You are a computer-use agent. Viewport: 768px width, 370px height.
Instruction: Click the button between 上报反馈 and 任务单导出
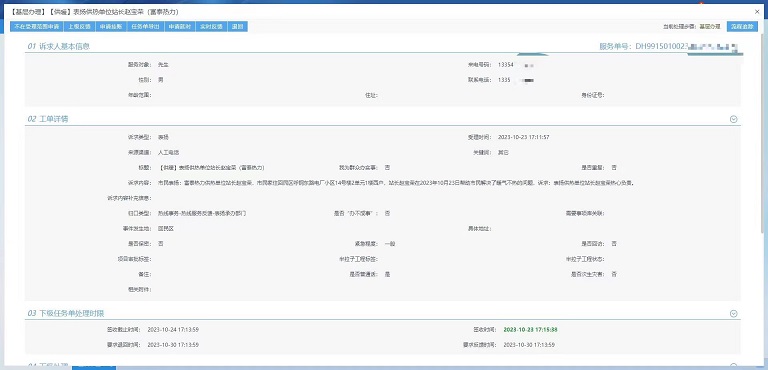111,26
